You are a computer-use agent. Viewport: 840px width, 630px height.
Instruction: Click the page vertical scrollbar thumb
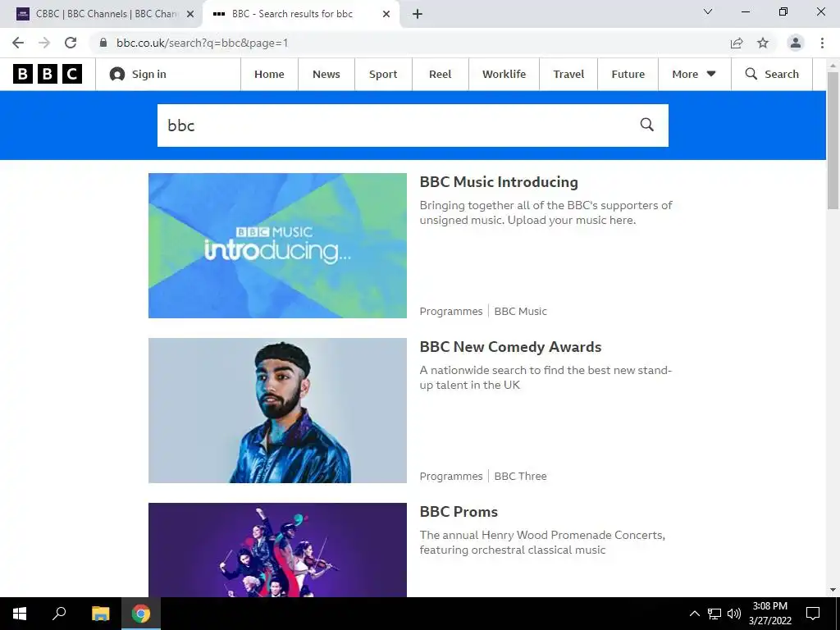pyautogui.click(x=833, y=140)
